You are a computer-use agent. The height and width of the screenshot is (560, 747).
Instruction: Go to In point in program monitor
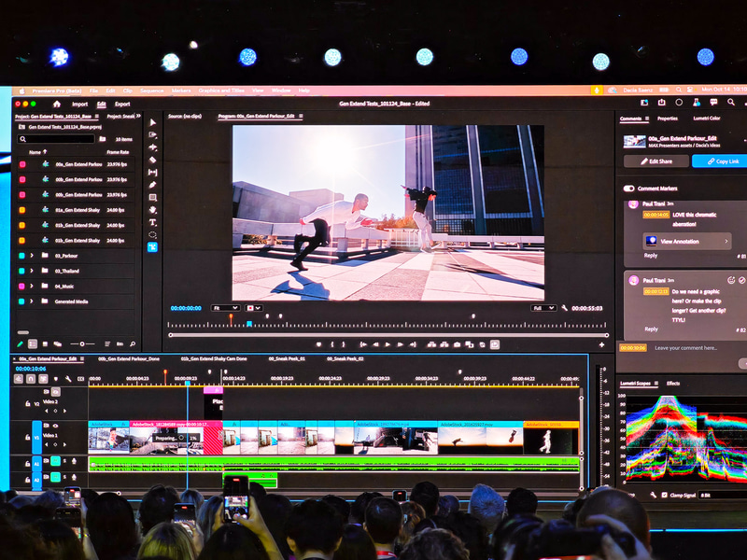pos(363,344)
